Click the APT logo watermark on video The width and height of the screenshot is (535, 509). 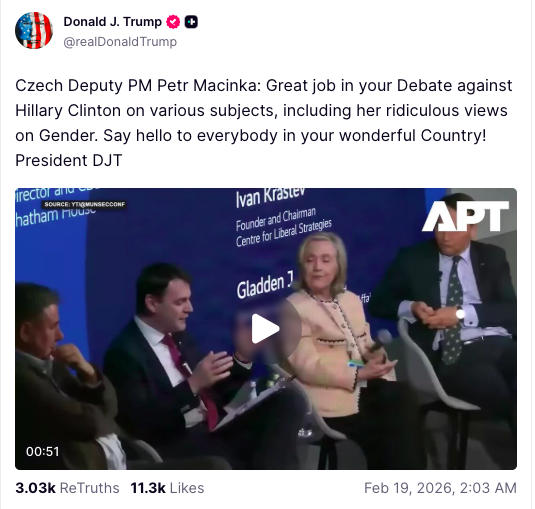[x=465, y=216]
